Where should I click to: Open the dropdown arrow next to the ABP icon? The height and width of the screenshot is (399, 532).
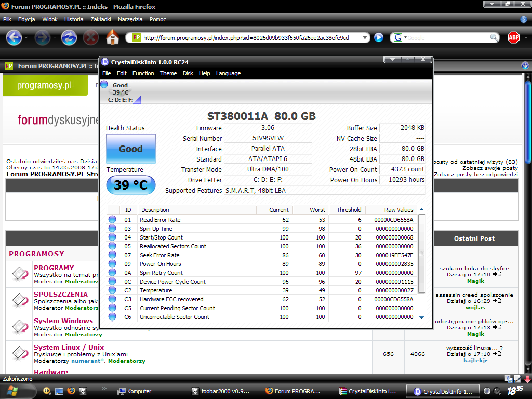pyautogui.click(x=526, y=37)
